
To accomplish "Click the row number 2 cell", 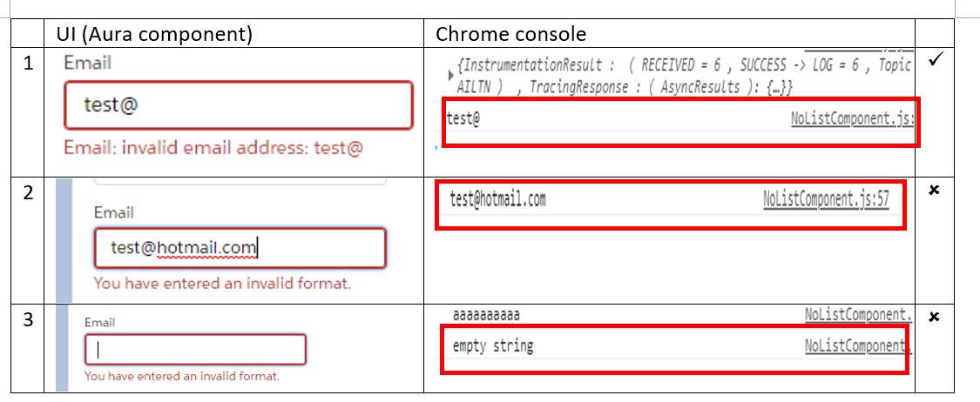I will 28,193.
